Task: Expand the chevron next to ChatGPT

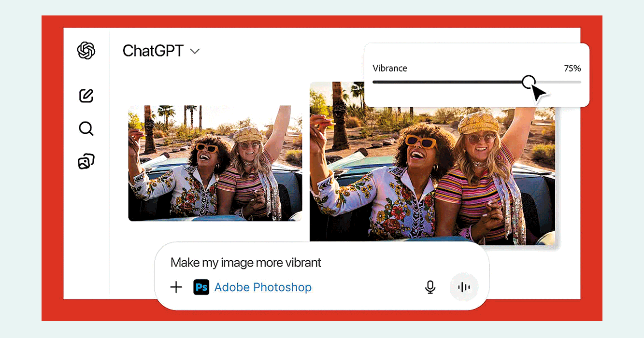Action: pyautogui.click(x=195, y=51)
